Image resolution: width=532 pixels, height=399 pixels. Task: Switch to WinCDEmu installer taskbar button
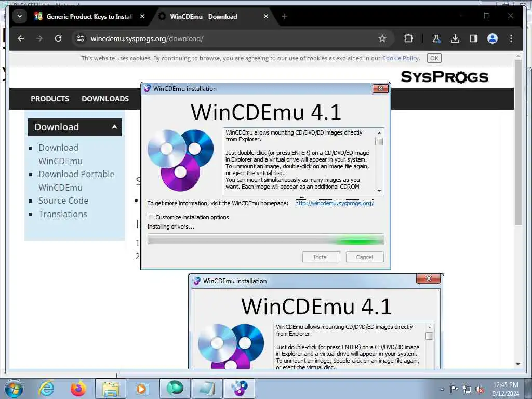pos(239,389)
